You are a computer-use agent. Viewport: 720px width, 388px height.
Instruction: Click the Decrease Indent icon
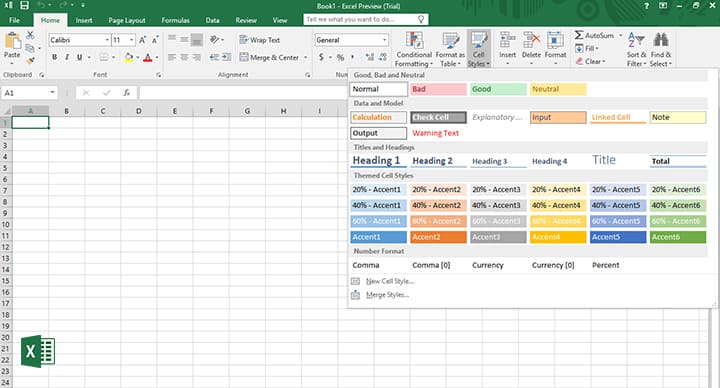pyautogui.click(x=214, y=57)
